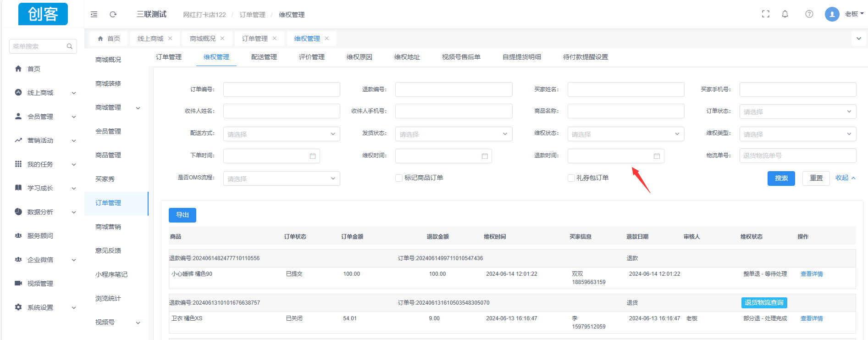Open the notification bell
The image size is (868, 340).
click(x=785, y=14)
